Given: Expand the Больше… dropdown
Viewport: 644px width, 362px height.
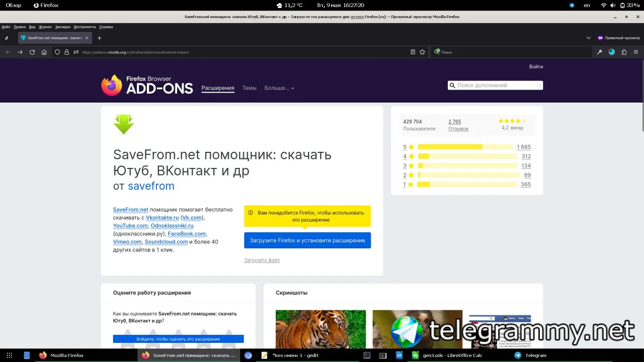Looking at the screenshot, I should tap(279, 88).
